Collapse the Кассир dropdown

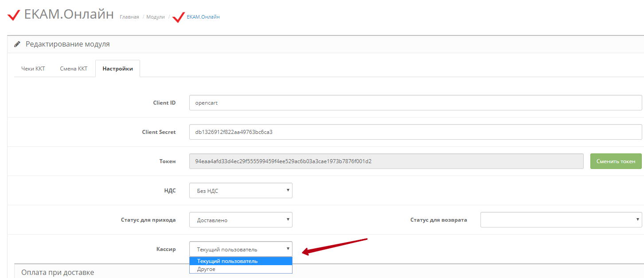tap(241, 249)
